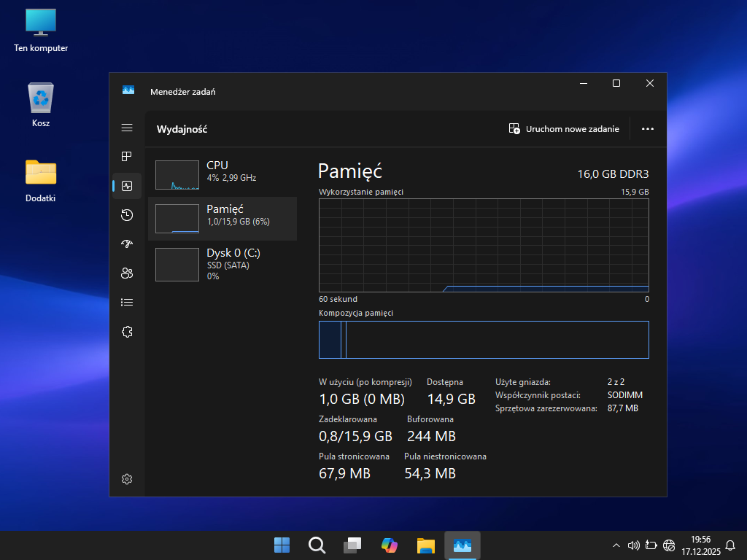Open the Services page icon
The width and height of the screenshot is (747, 560).
[x=127, y=332]
